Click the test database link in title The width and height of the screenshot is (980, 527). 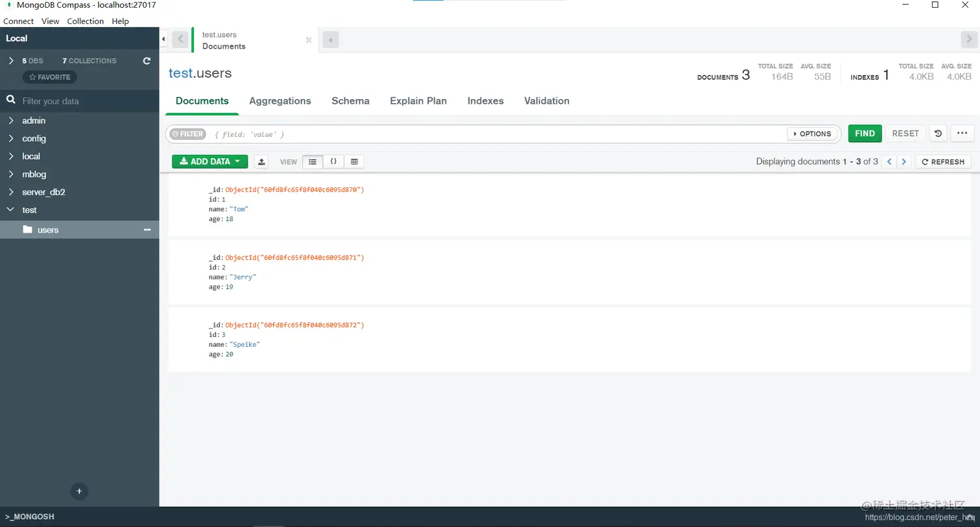coord(180,73)
